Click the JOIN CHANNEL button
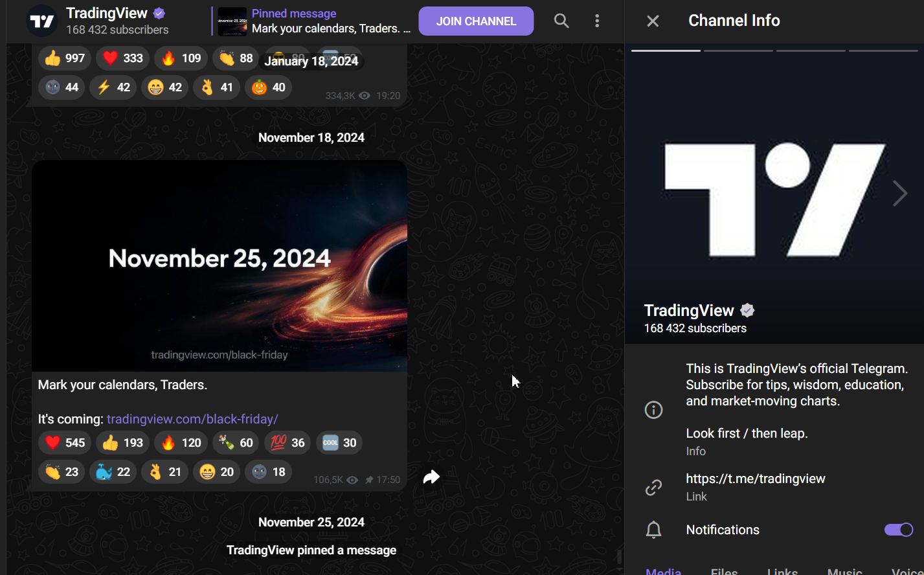Viewport: 924px width, 575px height. pyautogui.click(x=476, y=21)
